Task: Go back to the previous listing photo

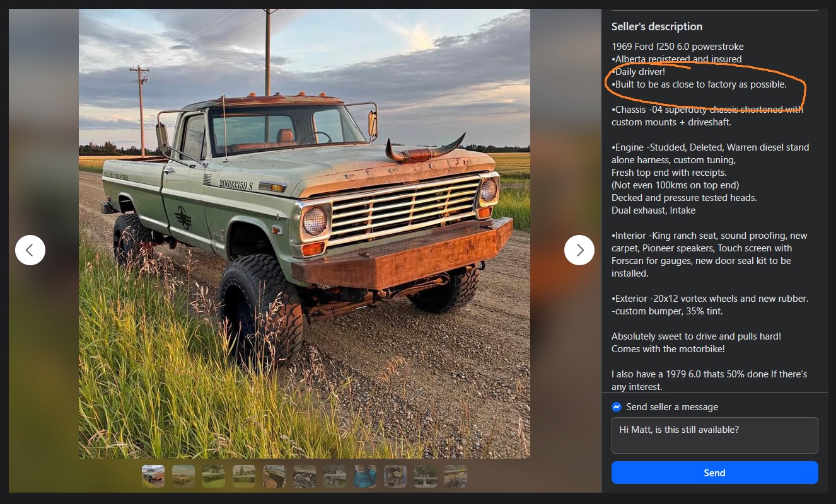Action: point(30,250)
